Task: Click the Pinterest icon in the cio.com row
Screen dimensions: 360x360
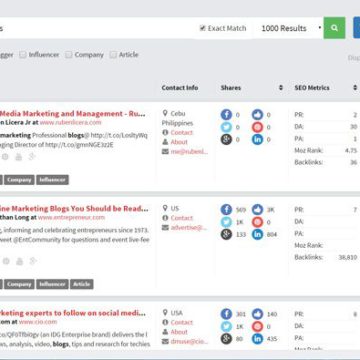Action: (257, 327)
